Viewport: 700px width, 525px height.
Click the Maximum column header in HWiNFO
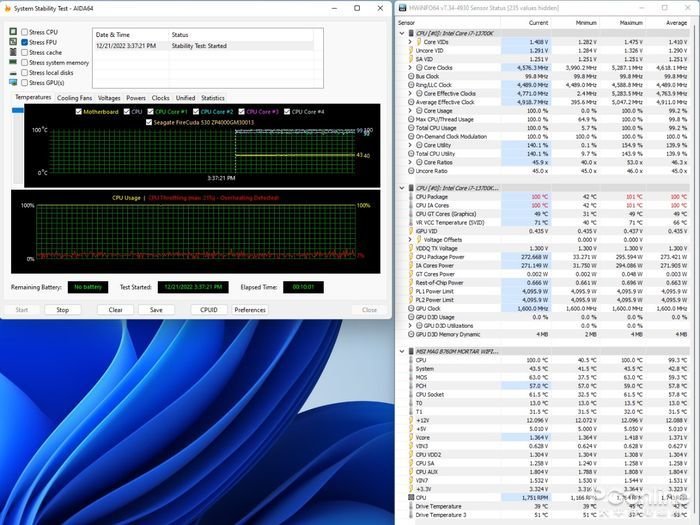tap(632, 21)
